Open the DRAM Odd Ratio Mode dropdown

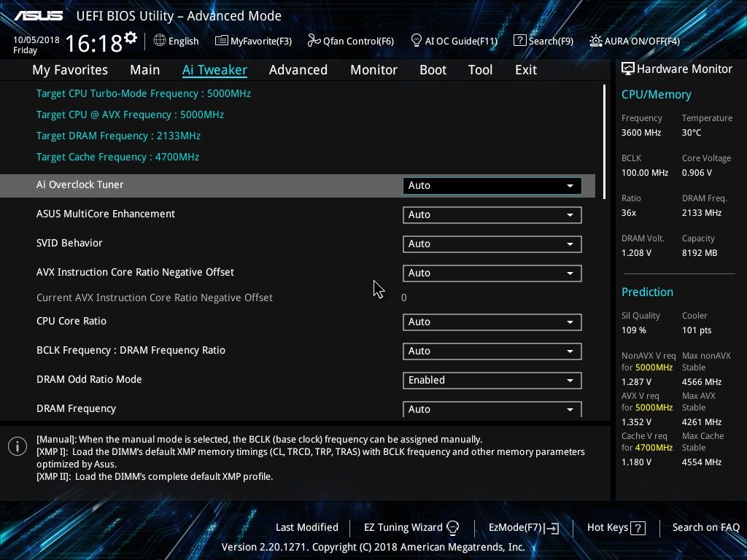tap(492, 380)
